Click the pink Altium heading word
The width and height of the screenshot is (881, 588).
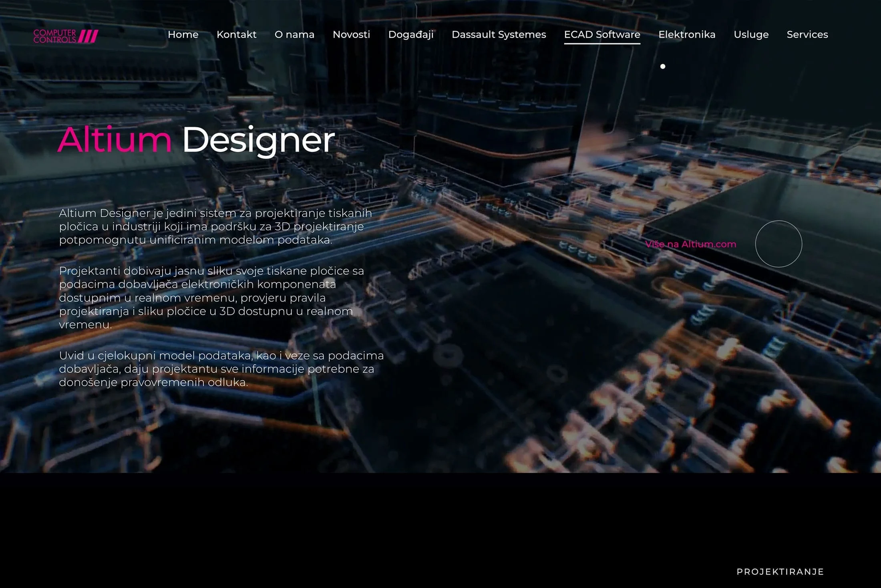(x=115, y=140)
